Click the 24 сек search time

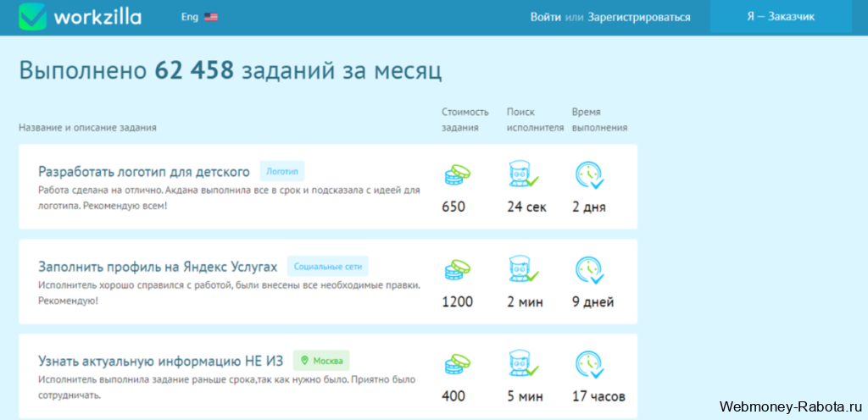pyautogui.click(x=527, y=207)
